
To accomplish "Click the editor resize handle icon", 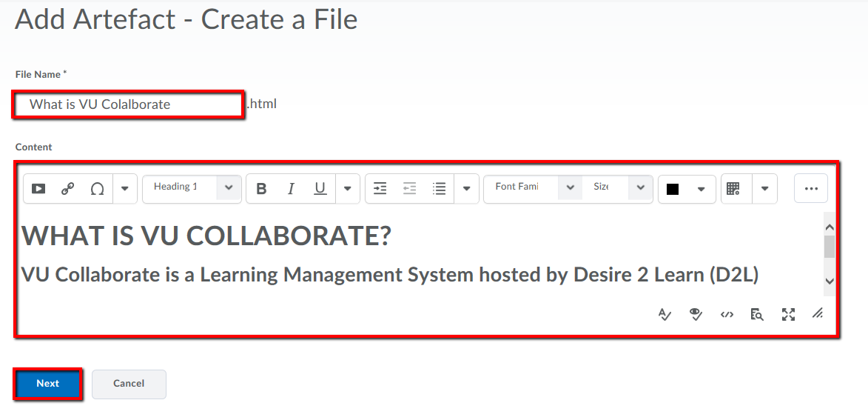I will tap(818, 314).
